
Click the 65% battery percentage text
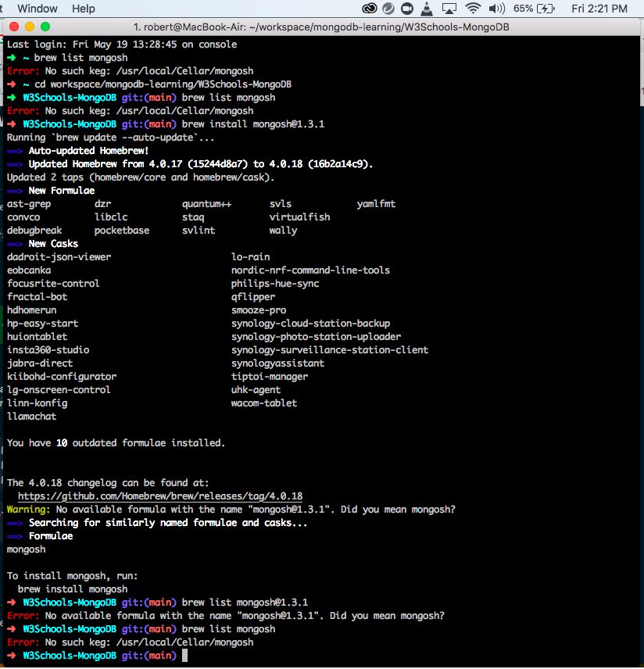coord(524,9)
